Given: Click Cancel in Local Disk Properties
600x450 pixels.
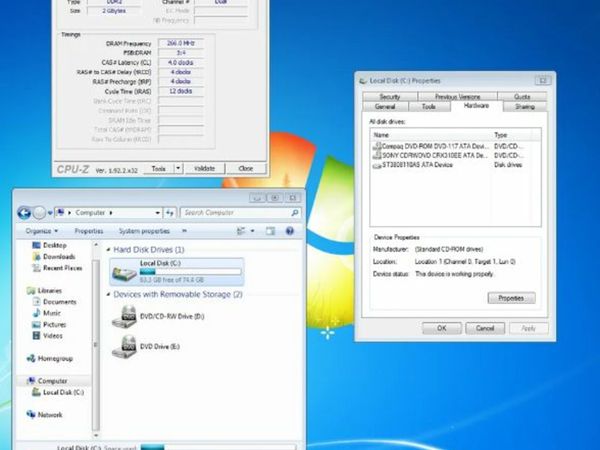Looking at the screenshot, I should point(485,329).
